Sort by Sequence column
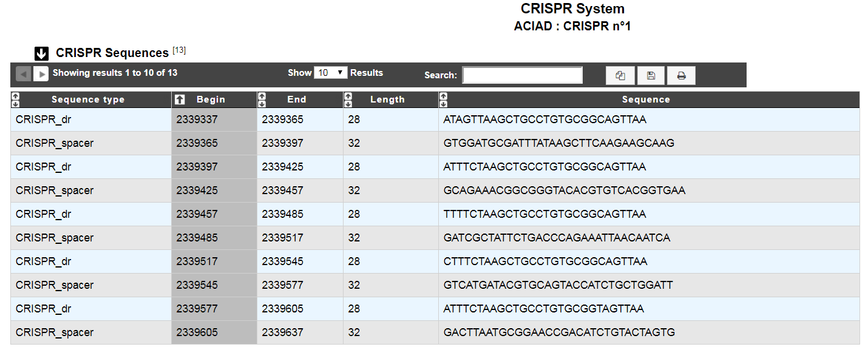This screenshot has width=868, height=347. pyautogui.click(x=649, y=99)
